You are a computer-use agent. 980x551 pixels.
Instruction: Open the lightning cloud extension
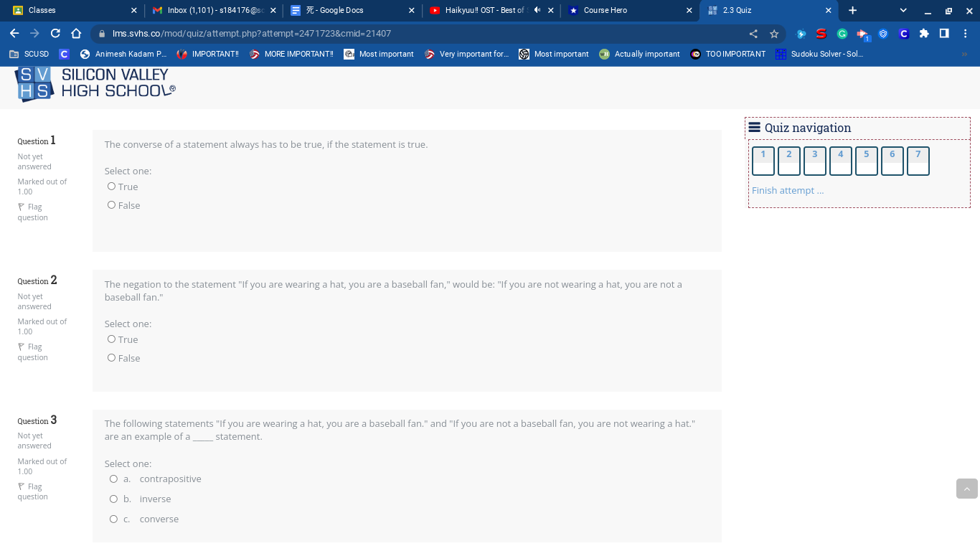pos(801,34)
